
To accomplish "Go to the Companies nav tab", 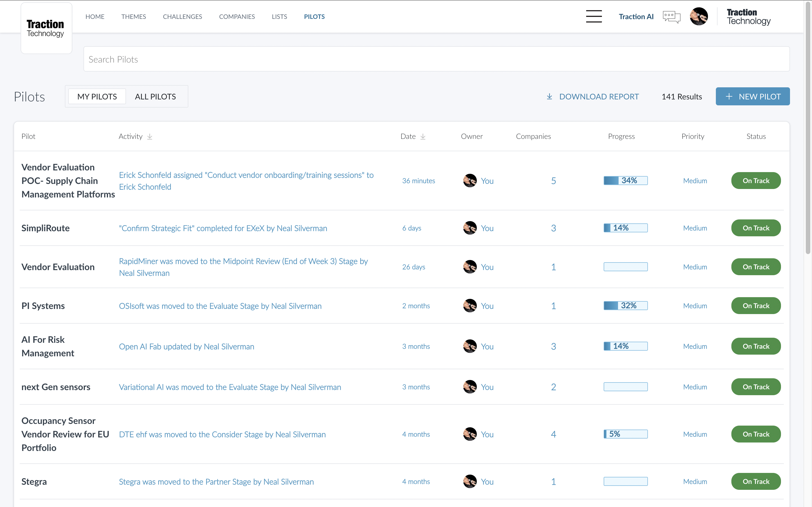I will (x=237, y=16).
